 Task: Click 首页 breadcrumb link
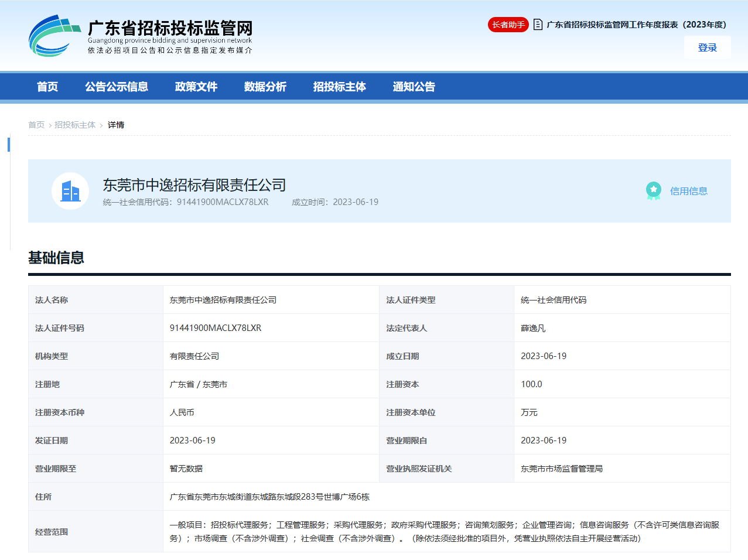coord(36,125)
